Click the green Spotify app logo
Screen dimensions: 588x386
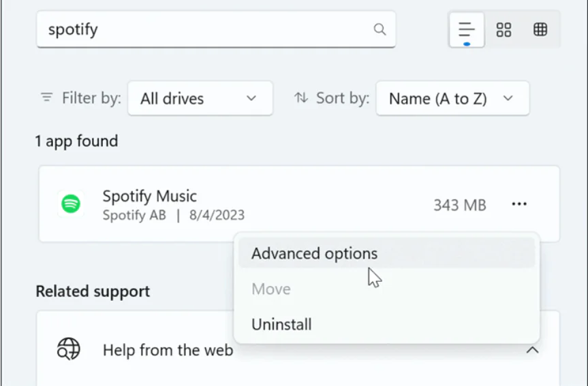click(71, 204)
